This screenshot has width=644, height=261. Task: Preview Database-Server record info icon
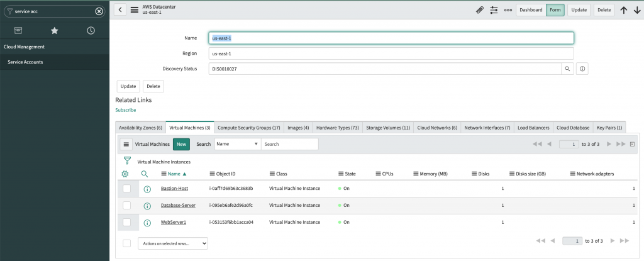point(147,206)
